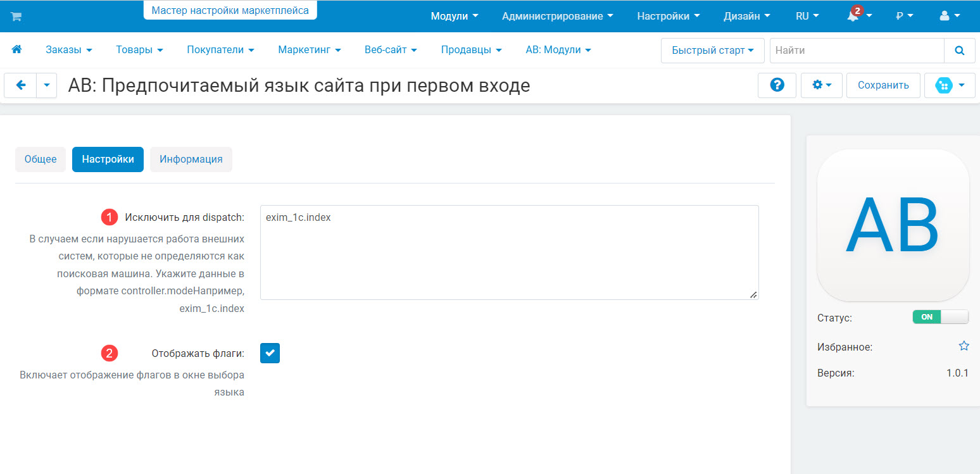The height and width of the screenshot is (474, 980).
Task: Open the help question mark
Action: tap(777, 85)
